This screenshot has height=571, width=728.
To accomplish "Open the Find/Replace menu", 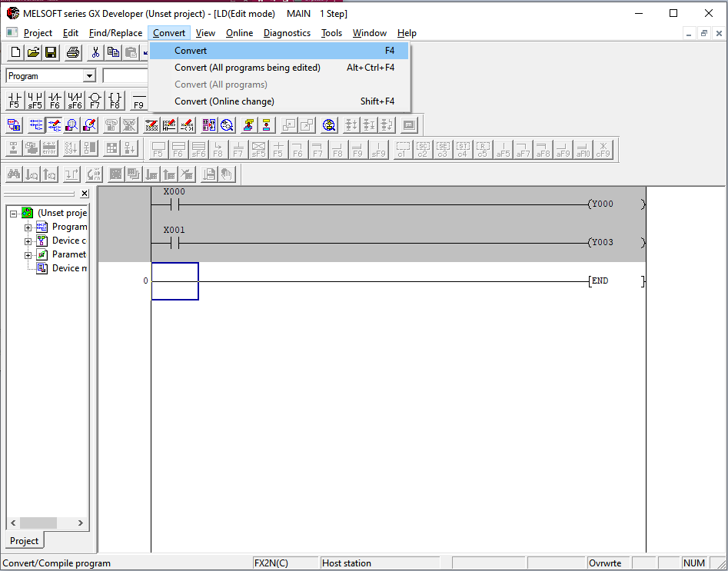I will (115, 33).
